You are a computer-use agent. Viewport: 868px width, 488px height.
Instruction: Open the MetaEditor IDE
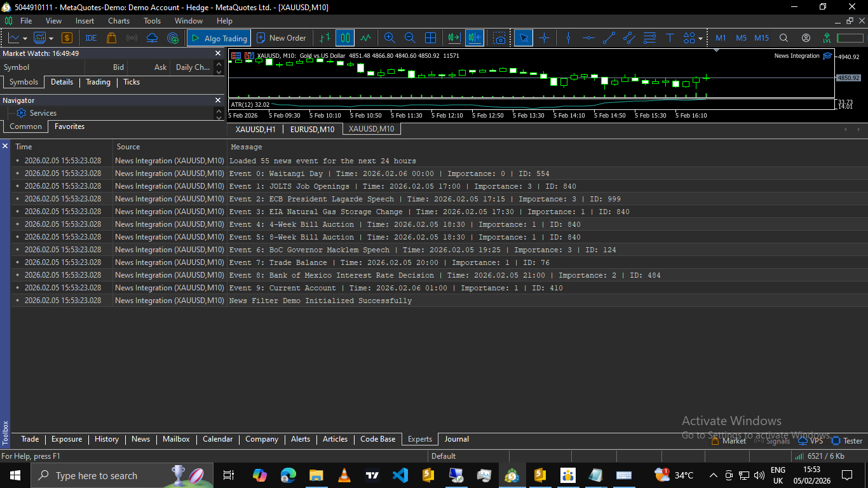coord(90,37)
